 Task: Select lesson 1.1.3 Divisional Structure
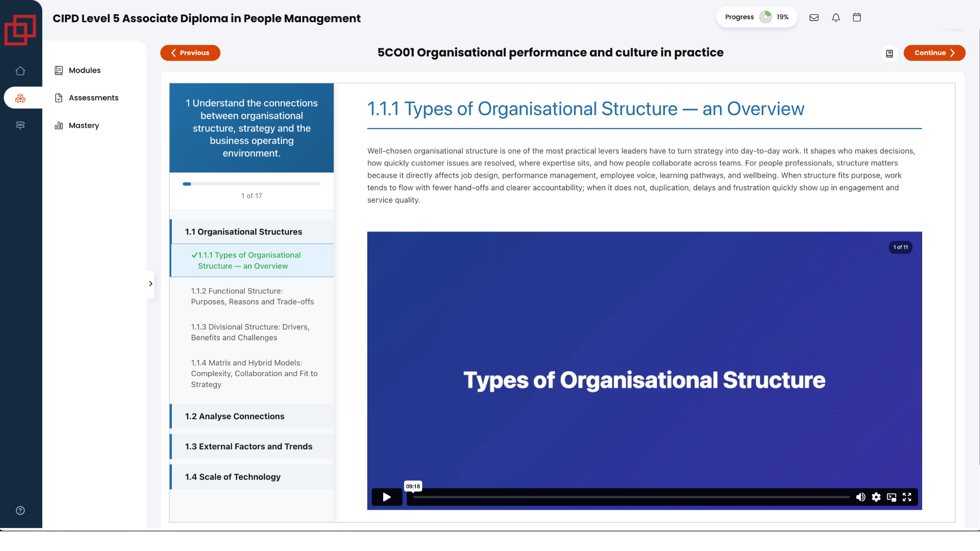(x=250, y=332)
